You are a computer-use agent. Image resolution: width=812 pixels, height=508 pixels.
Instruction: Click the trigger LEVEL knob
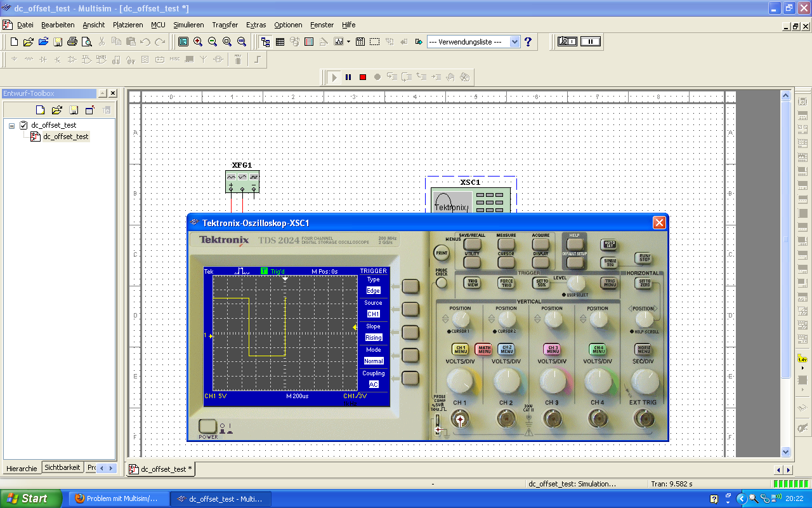coord(576,283)
